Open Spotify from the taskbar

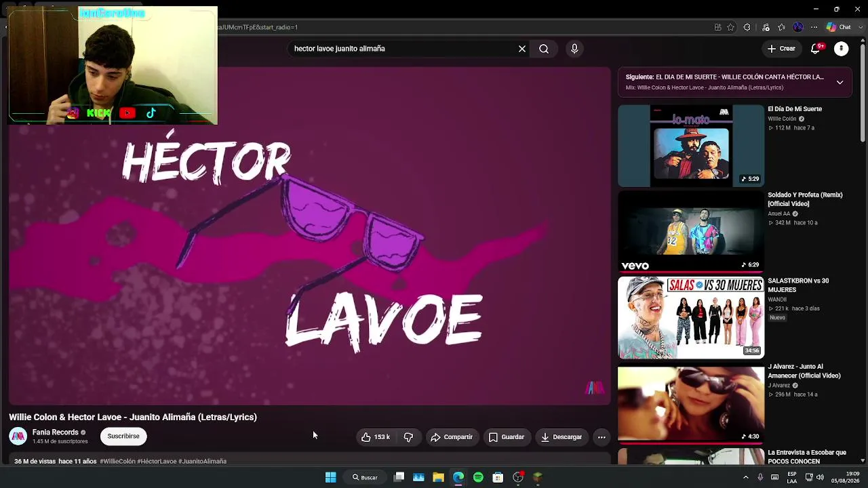point(478,477)
